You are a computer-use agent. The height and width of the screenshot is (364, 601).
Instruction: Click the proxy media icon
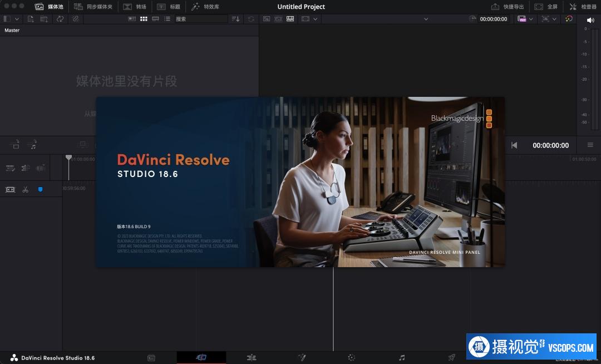(521, 19)
